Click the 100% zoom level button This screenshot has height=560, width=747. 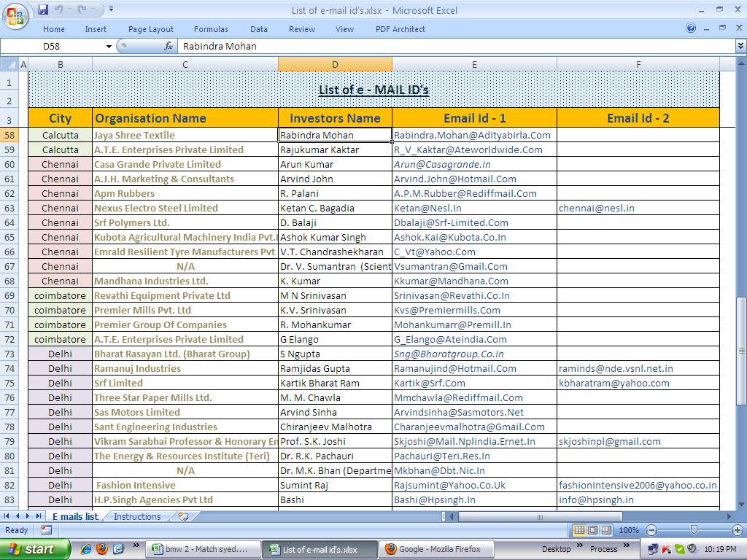click(629, 530)
